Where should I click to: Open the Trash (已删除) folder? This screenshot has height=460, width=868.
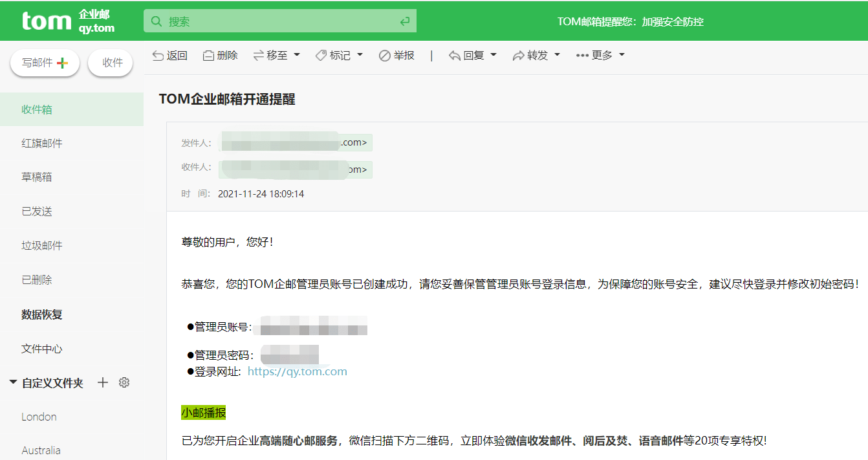37,279
